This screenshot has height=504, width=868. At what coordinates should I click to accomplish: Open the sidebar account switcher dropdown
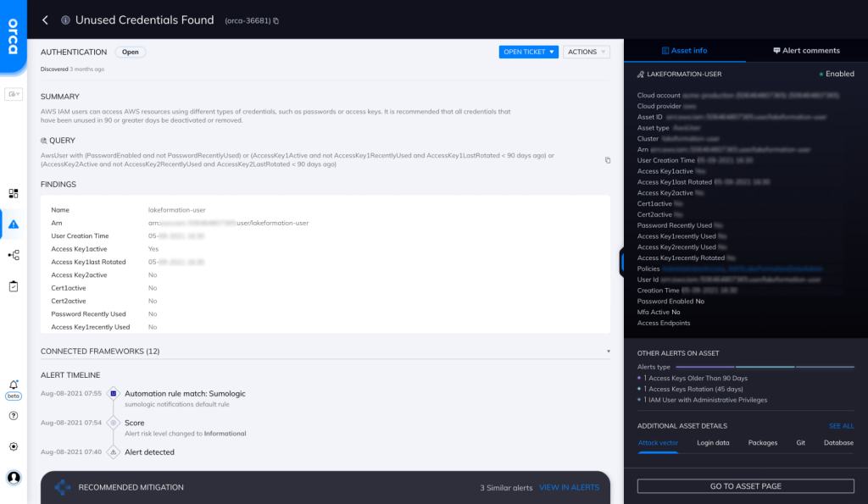click(x=14, y=94)
